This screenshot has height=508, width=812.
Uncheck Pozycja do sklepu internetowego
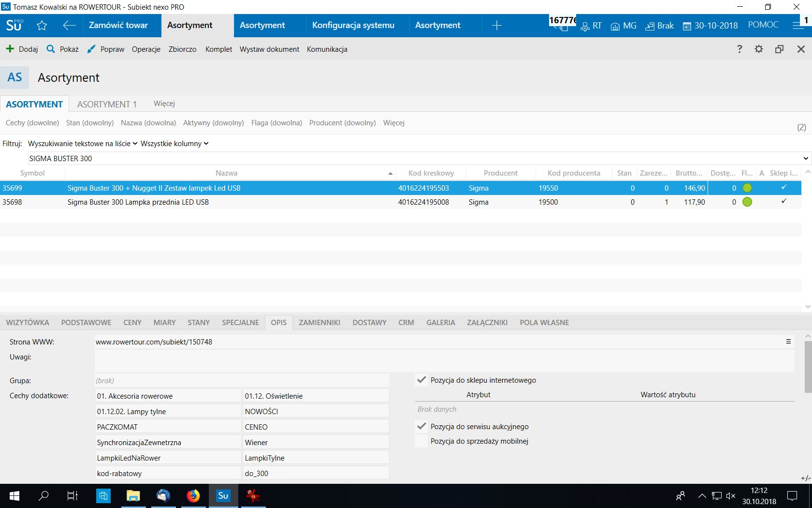click(421, 380)
